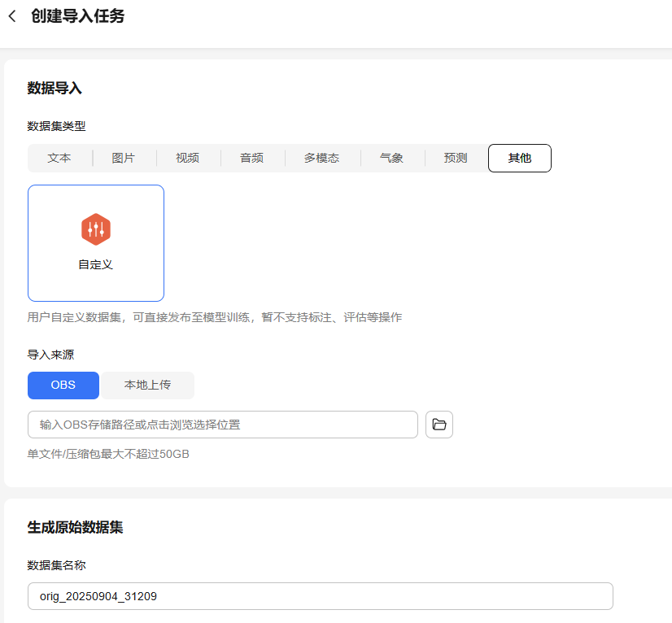Click the orange sliders icon in 自定义 card

pos(96,229)
